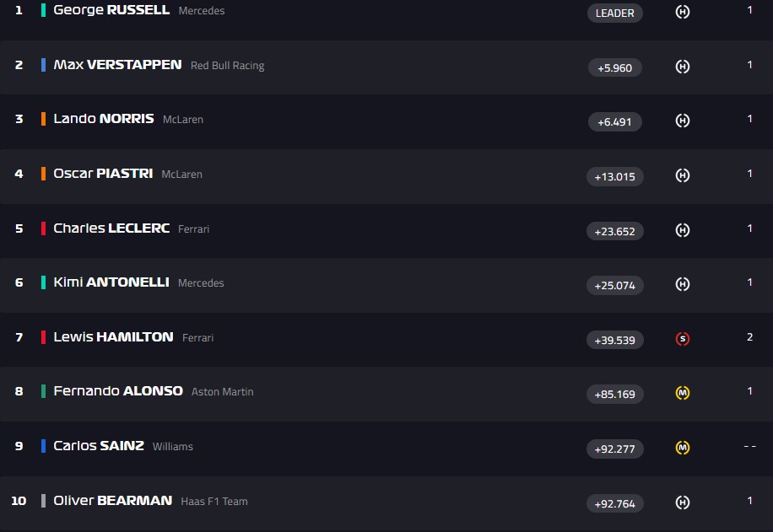Click Sainz's yellow medium tyre icon

coord(683,448)
